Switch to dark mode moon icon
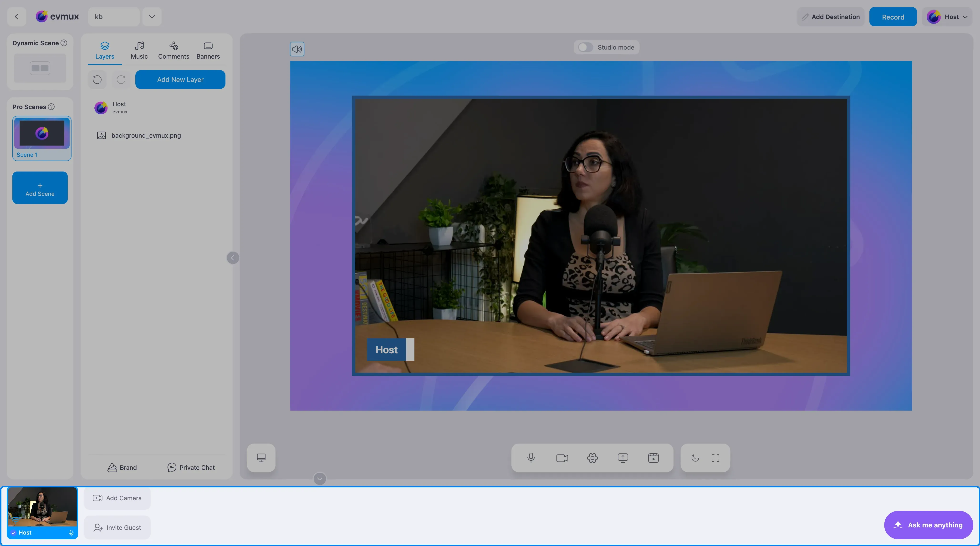980x546 pixels. pyautogui.click(x=695, y=458)
